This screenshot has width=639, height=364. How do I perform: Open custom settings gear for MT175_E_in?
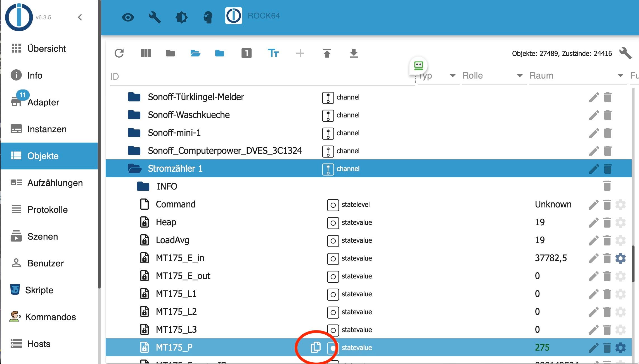[x=620, y=258]
